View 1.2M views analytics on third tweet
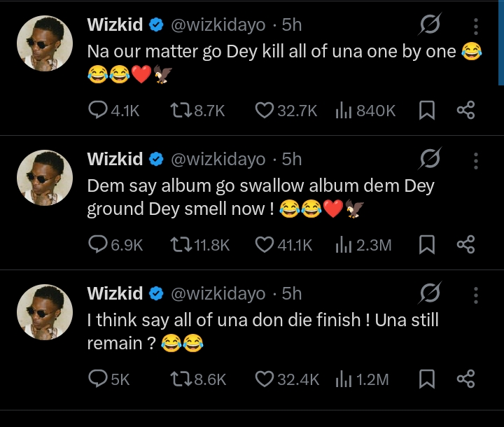The height and width of the screenshot is (427, 504). click(343, 379)
